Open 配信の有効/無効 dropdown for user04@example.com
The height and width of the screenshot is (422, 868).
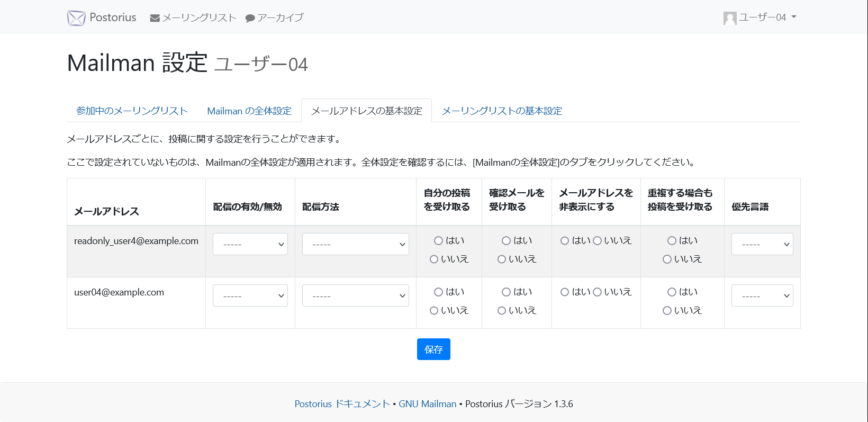[250, 295]
